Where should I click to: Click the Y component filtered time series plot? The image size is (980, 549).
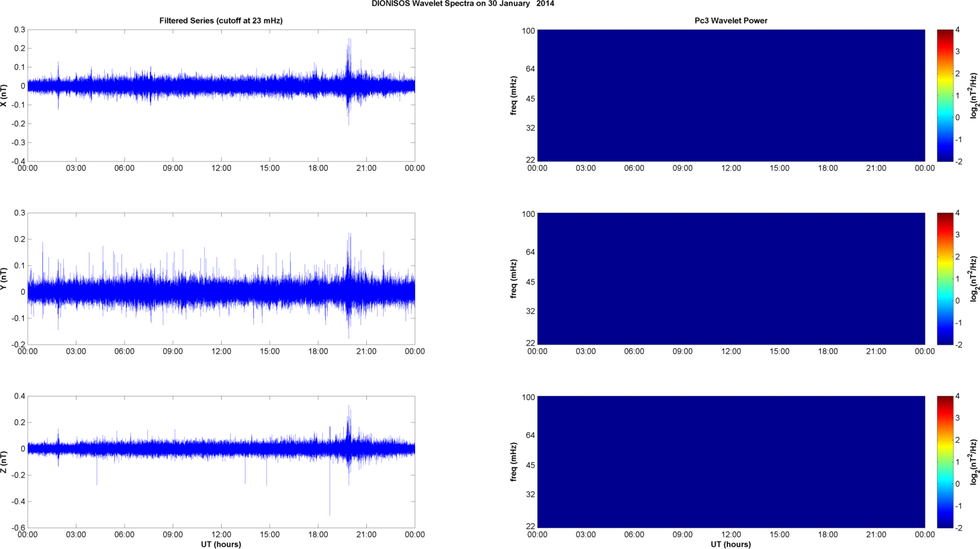(x=221, y=278)
